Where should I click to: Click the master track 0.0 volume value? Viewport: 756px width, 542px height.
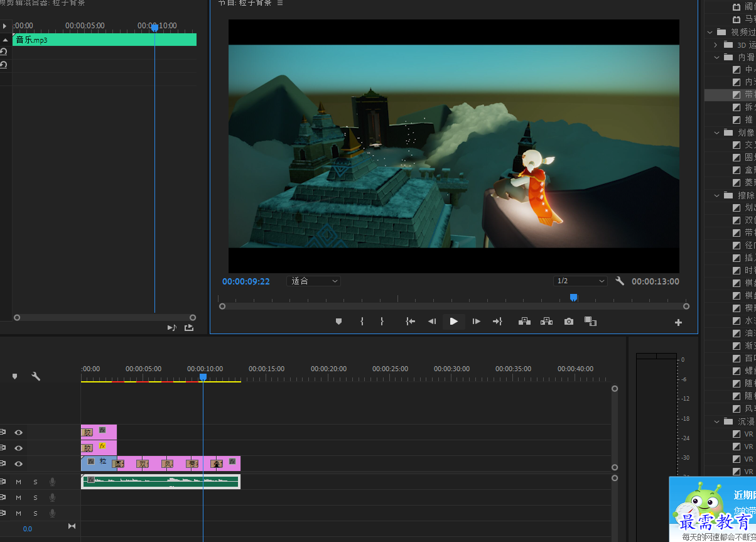(28, 529)
